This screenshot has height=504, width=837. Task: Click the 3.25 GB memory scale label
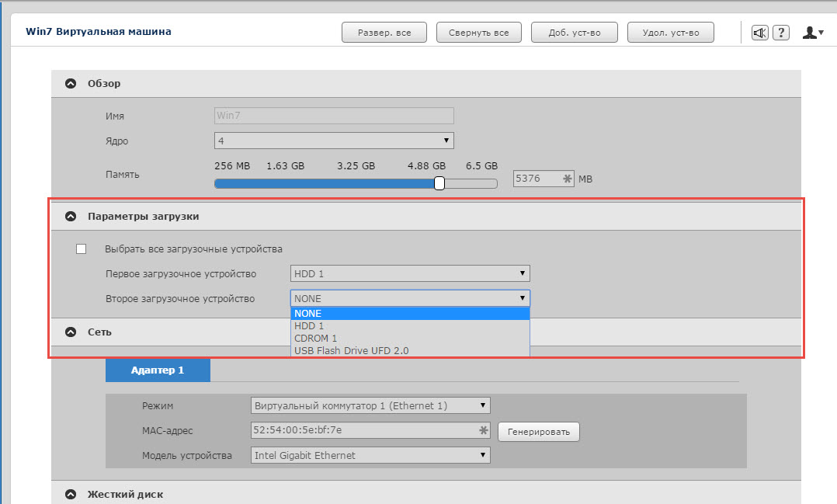point(356,165)
